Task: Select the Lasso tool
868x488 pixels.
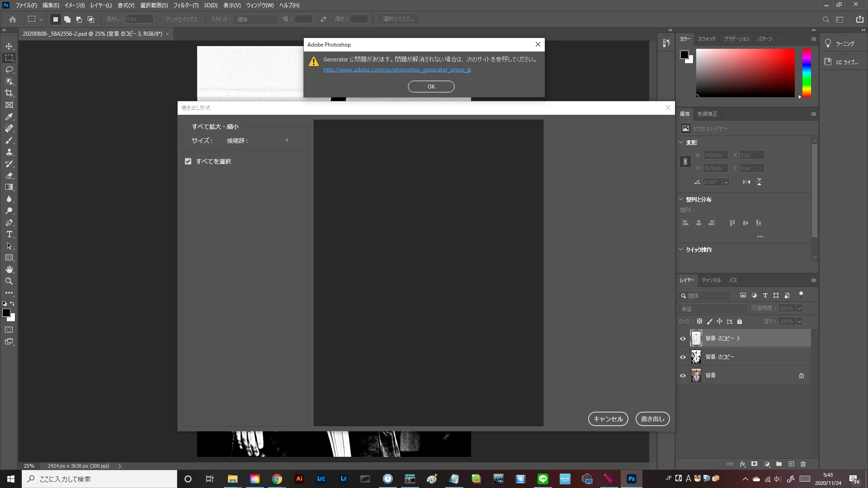Action: [9, 70]
